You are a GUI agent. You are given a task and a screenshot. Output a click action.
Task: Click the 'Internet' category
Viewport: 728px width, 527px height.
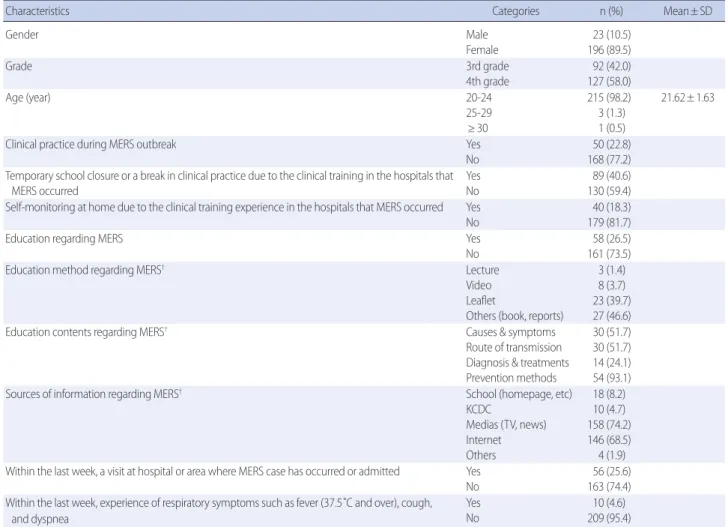pos(484,440)
